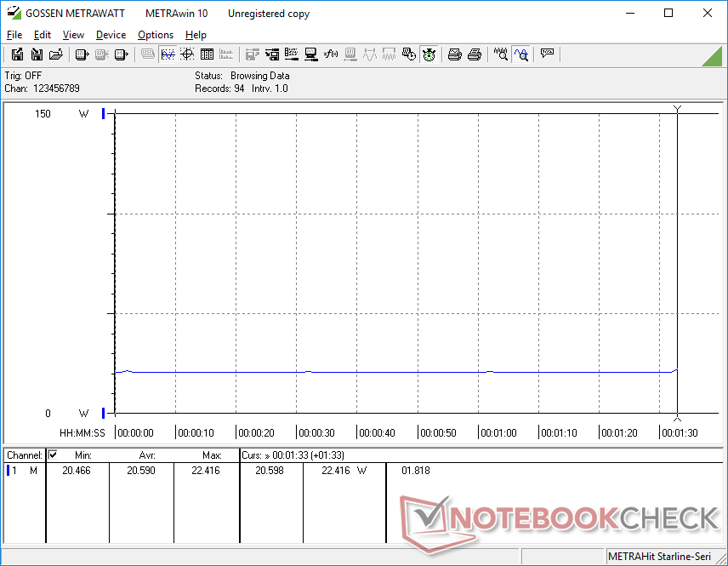
Task: Open a file with the folder icon
Action: [x=56, y=54]
